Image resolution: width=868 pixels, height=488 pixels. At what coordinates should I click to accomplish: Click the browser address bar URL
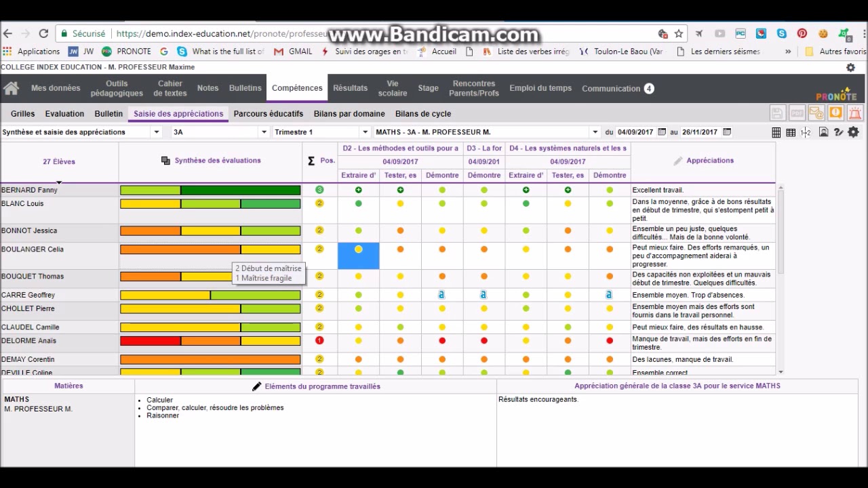pos(221,33)
